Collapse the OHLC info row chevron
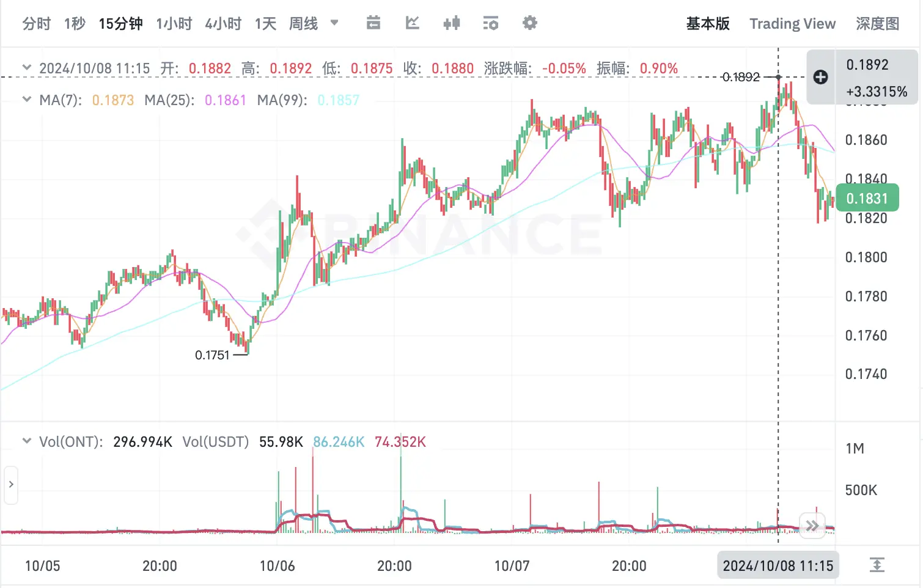This screenshot has width=923, height=588. (x=26, y=68)
